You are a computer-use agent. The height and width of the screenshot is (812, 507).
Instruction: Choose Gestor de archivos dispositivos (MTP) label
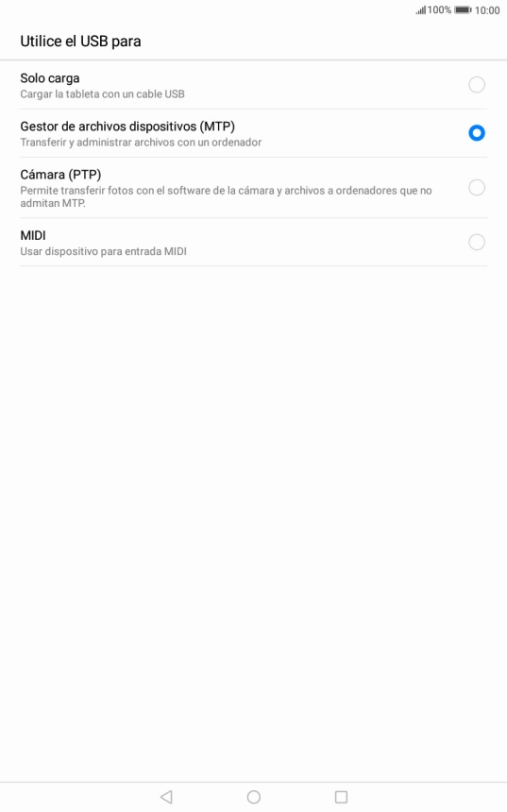(x=127, y=127)
